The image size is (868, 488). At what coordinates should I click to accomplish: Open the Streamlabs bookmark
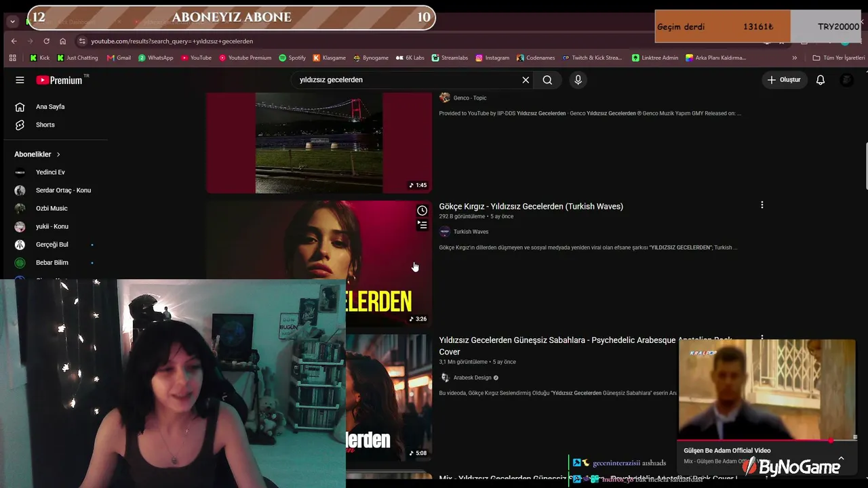click(450, 58)
